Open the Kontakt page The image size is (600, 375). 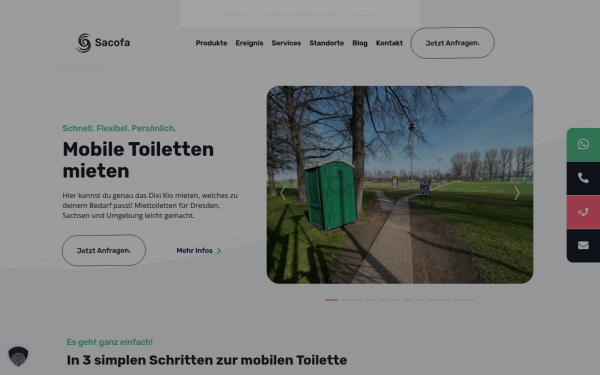click(x=389, y=43)
